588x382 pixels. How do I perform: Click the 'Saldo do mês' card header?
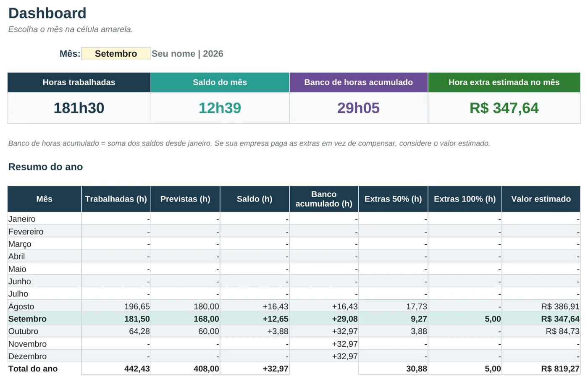(220, 82)
